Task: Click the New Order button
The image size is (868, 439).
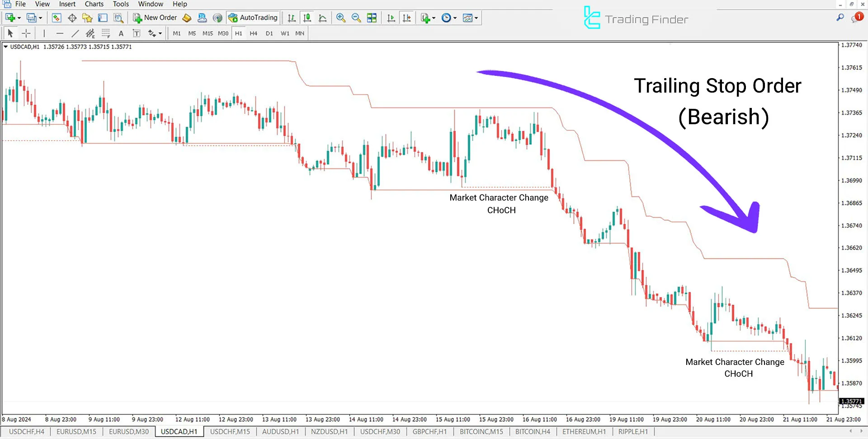Action: click(156, 18)
